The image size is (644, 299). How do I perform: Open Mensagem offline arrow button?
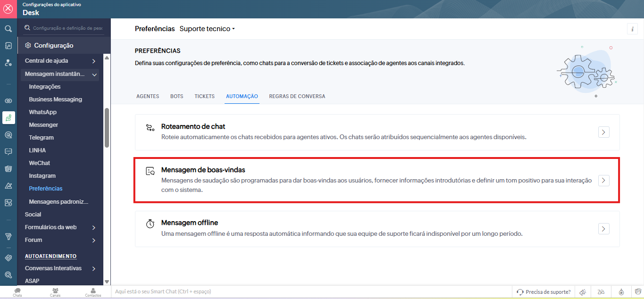(x=603, y=229)
